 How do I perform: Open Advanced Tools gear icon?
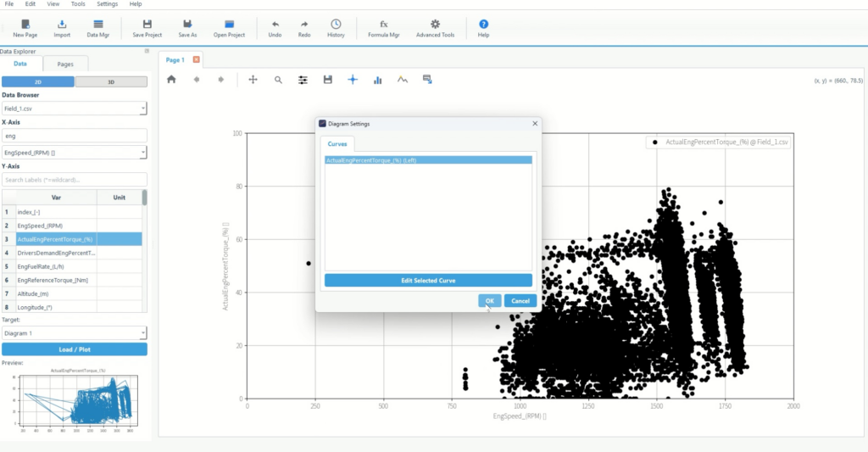click(x=435, y=25)
